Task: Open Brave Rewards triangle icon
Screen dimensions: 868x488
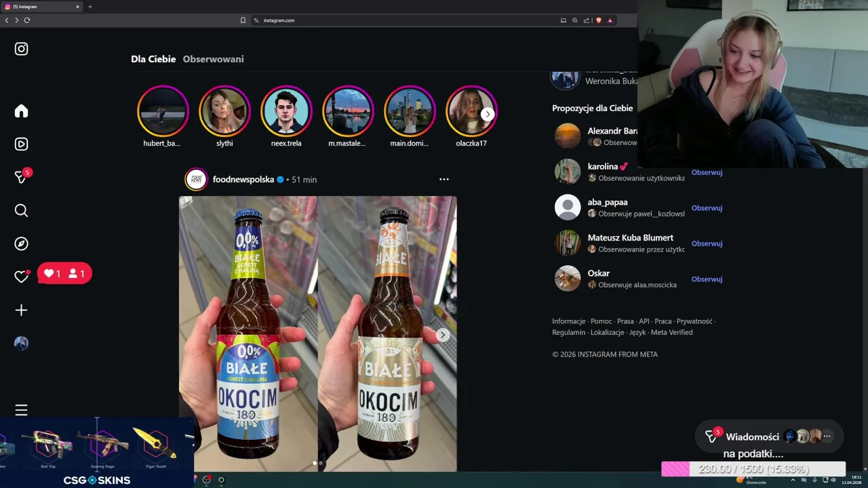Action: point(610,20)
